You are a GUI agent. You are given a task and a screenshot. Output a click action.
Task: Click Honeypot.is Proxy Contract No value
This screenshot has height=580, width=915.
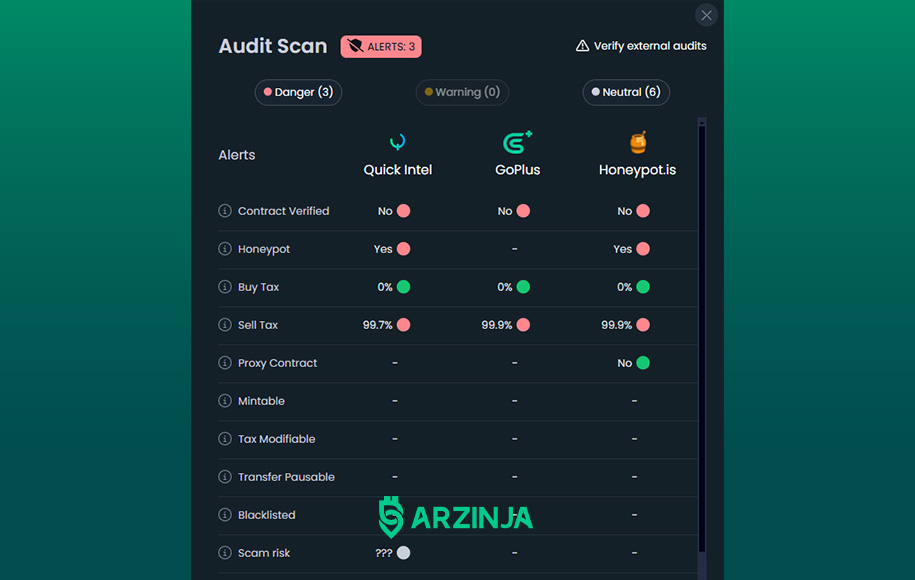[x=624, y=363]
